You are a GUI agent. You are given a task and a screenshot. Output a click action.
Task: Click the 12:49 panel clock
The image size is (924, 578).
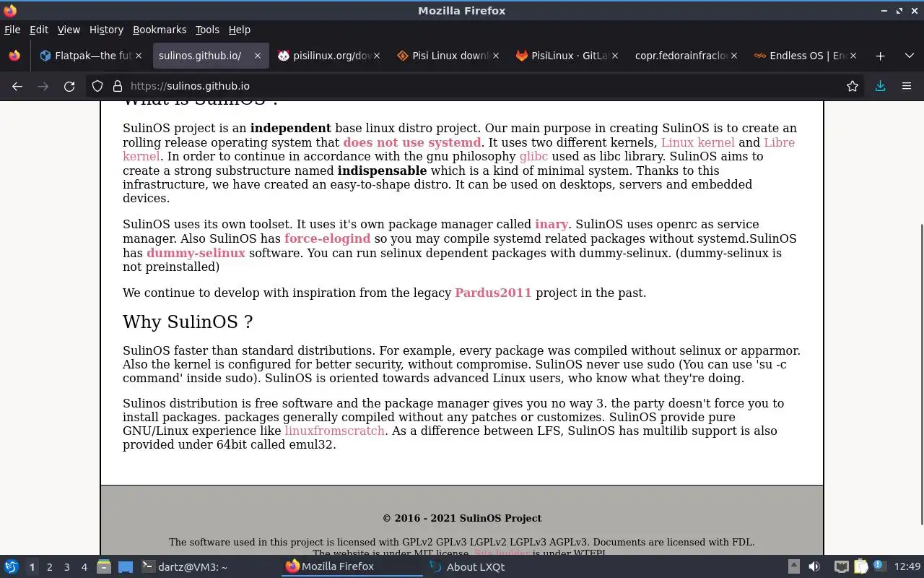pos(907,566)
